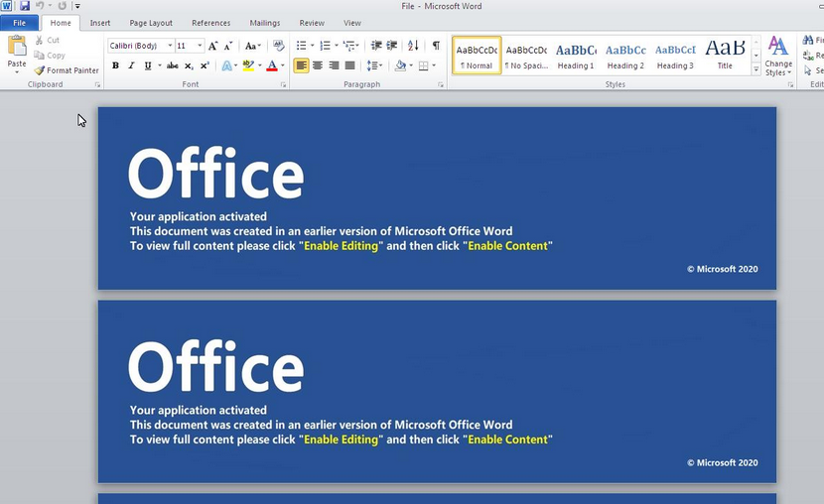Click the Cut scissors command
Image resolution: width=824 pixels, height=504 pixels.
pyautogui.click(x=48, y=40)
